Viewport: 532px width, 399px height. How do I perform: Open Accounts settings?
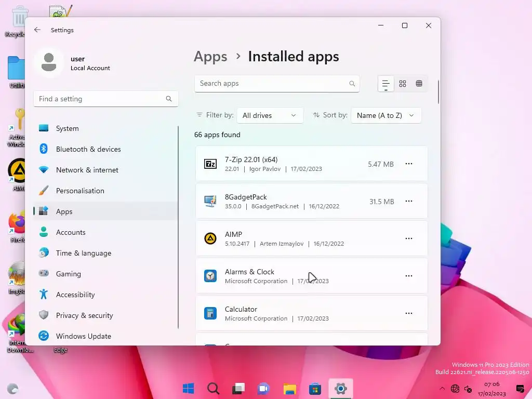tap(105, 232)
